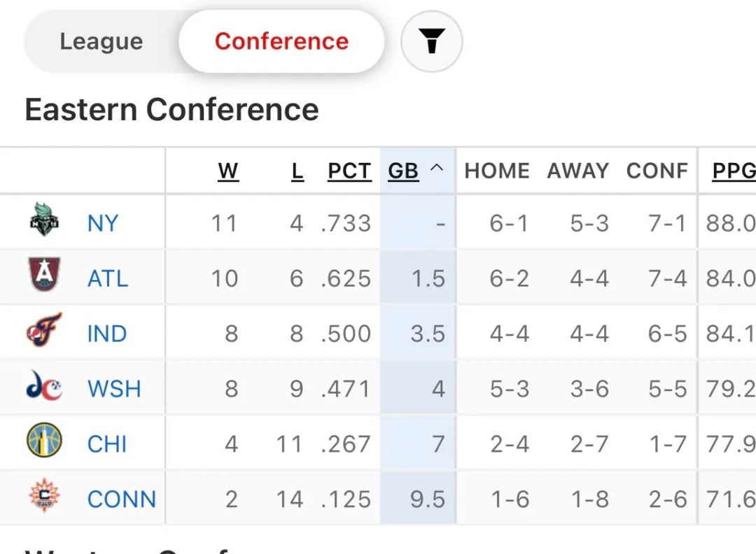
Task: Open the ATL team link
Action: click(108, 278)
